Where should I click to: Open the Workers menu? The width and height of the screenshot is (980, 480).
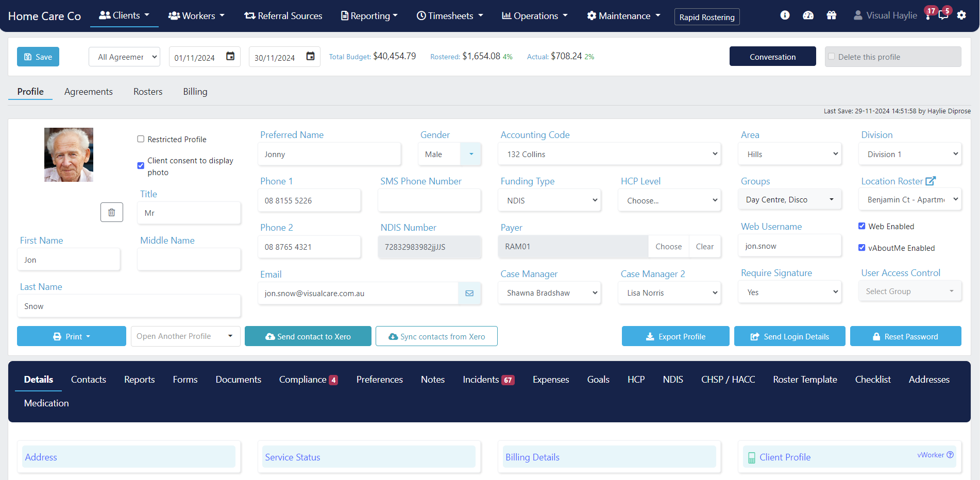[x=196, y=16]
